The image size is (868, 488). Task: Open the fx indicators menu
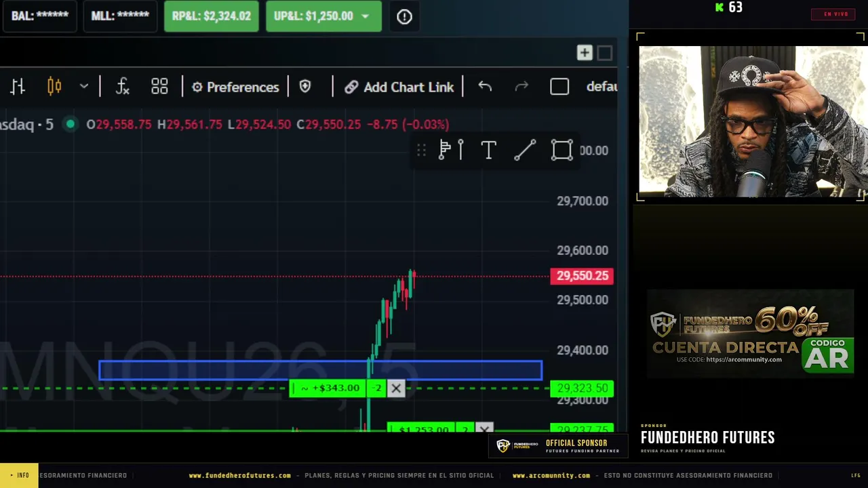pyautogui.click(x=122, y=87)
